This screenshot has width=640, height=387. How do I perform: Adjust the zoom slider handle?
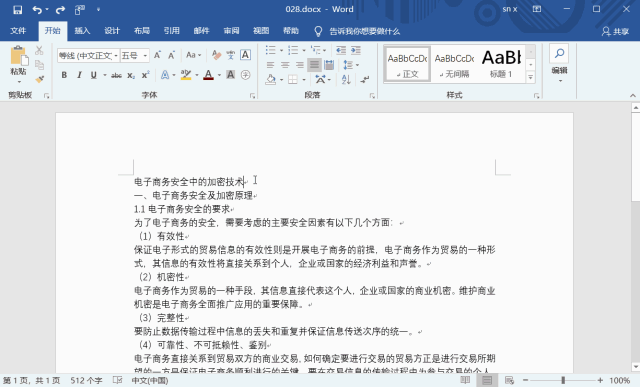click(563, 380)
